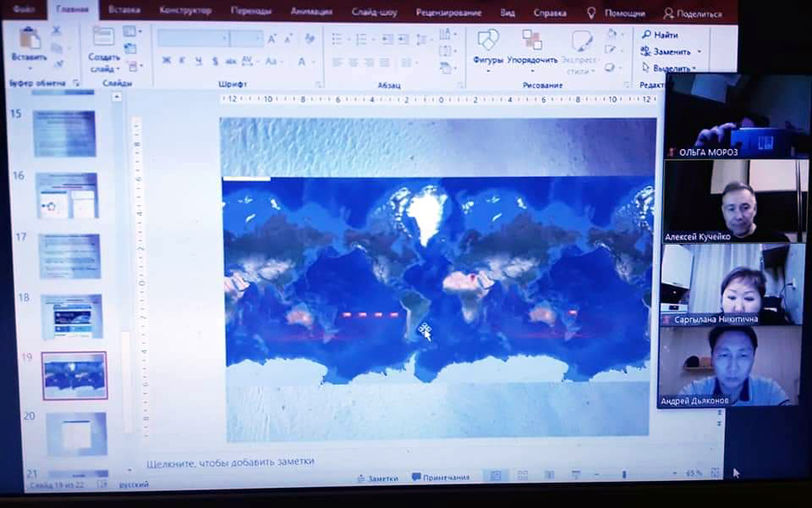Expand the Select (Выделить) dropdown
This screenshot has height=508, width=812.
694,69
